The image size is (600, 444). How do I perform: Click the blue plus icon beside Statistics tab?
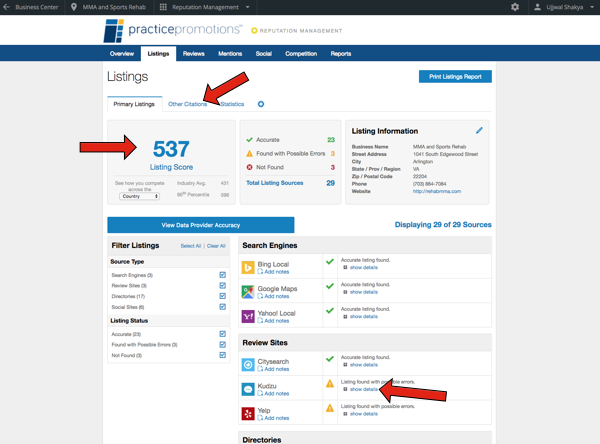[261, 104]
